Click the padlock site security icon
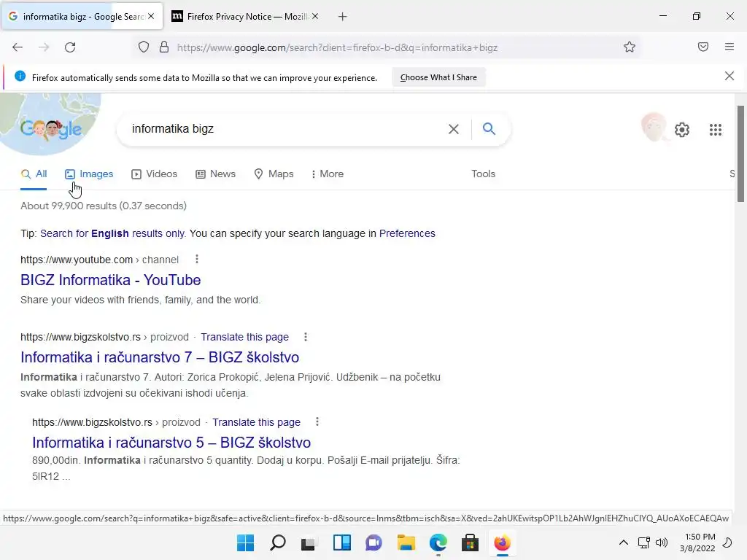Screen dimensions: 747x560 164,47
